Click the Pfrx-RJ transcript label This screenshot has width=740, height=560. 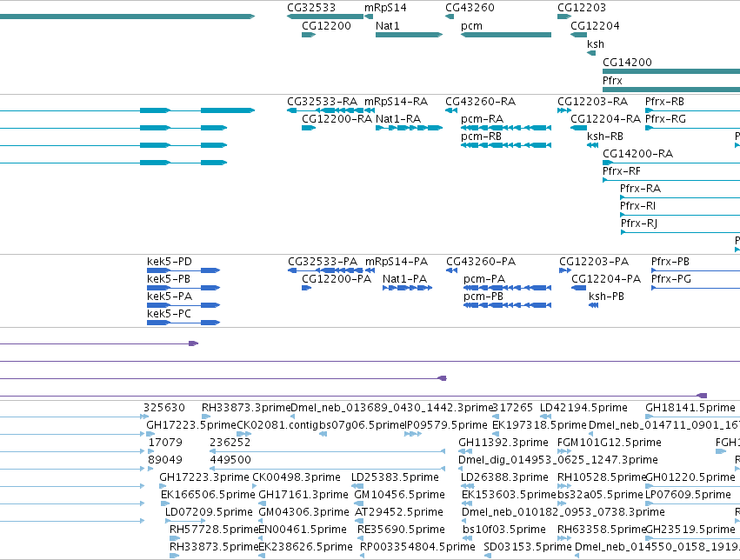pos(639,223)
